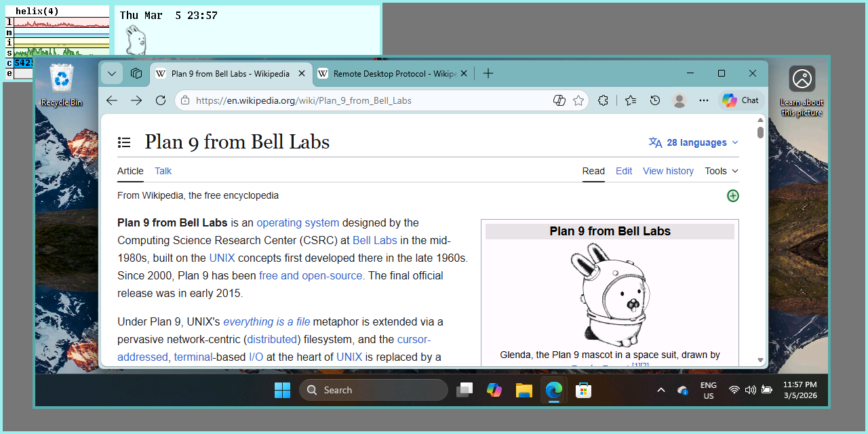Open browser History clock icon

point(655,100)
